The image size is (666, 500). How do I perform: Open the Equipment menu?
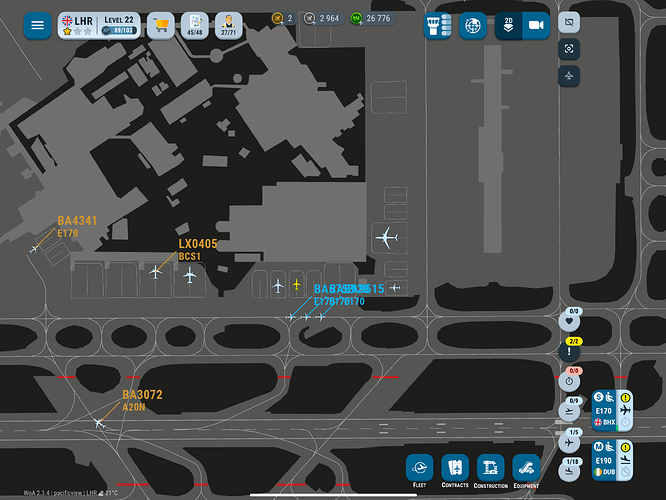tap(526, 471)
